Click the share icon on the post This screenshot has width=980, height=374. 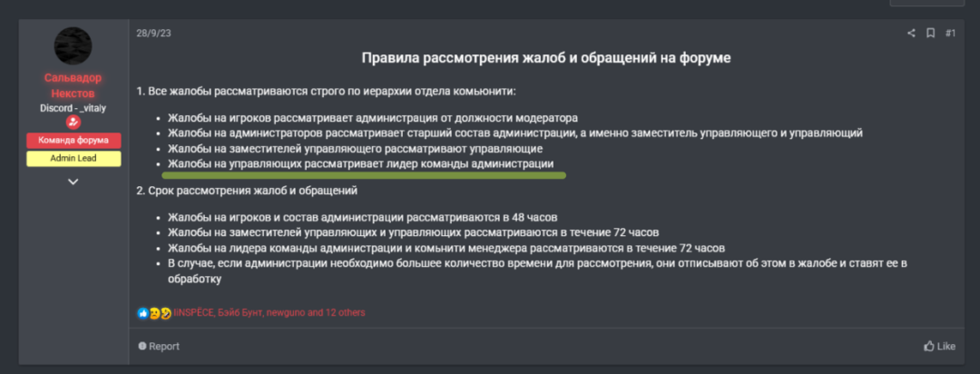coord(911,34)
